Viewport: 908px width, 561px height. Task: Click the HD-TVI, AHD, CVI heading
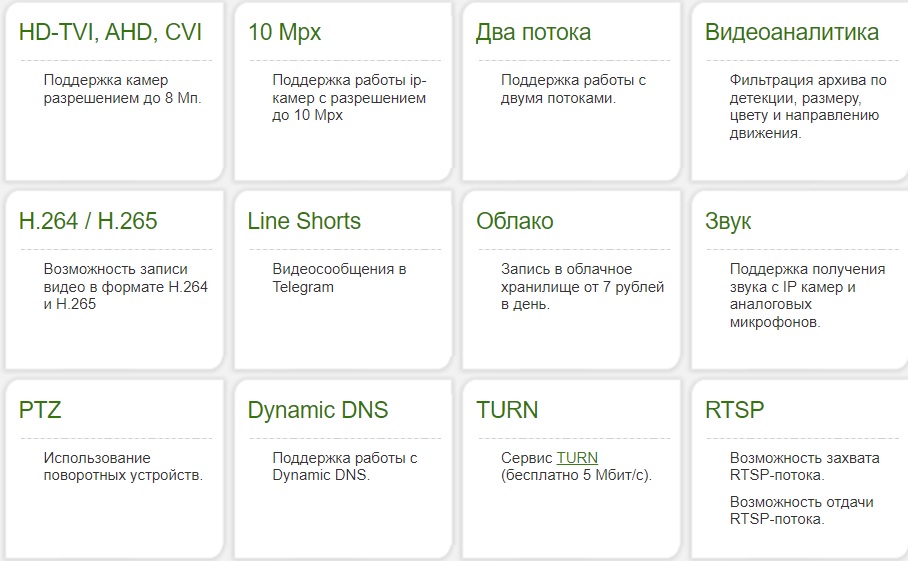pyautogui.click(x=110, y=32)
